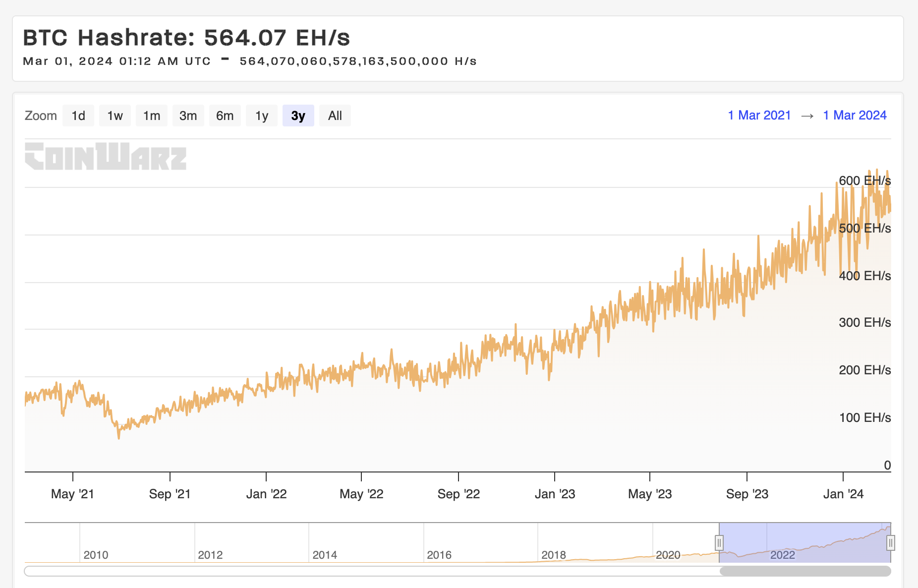Click the active 3y zoom button

click(298, 116)
